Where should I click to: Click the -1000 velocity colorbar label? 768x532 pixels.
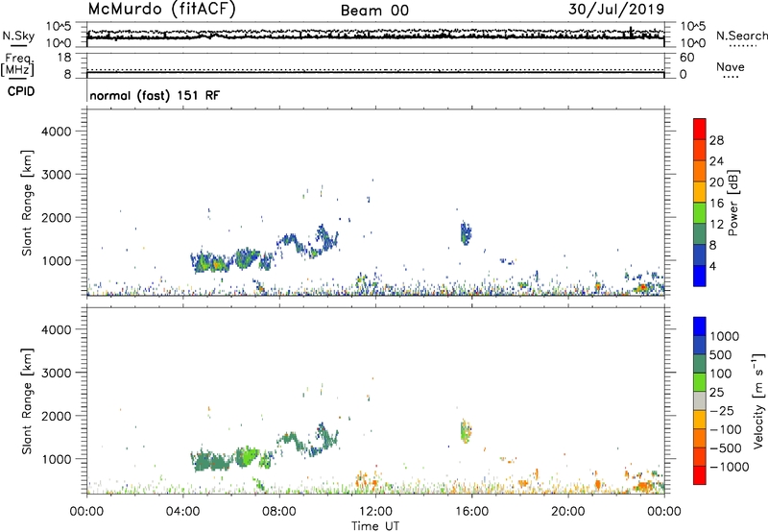(x=730, y=467)
